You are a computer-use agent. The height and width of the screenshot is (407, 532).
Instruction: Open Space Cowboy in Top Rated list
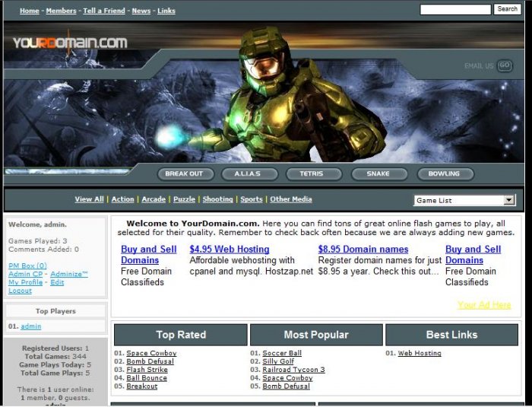coord(151,353)
